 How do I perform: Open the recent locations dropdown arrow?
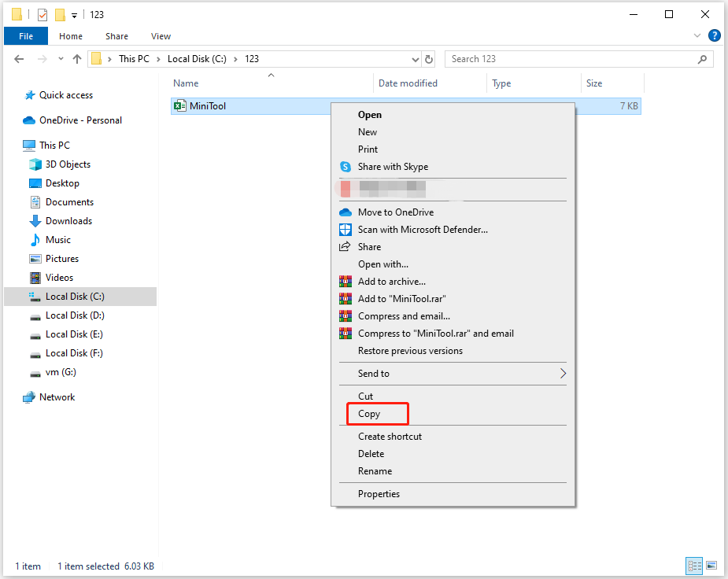(x=61, y=59)
